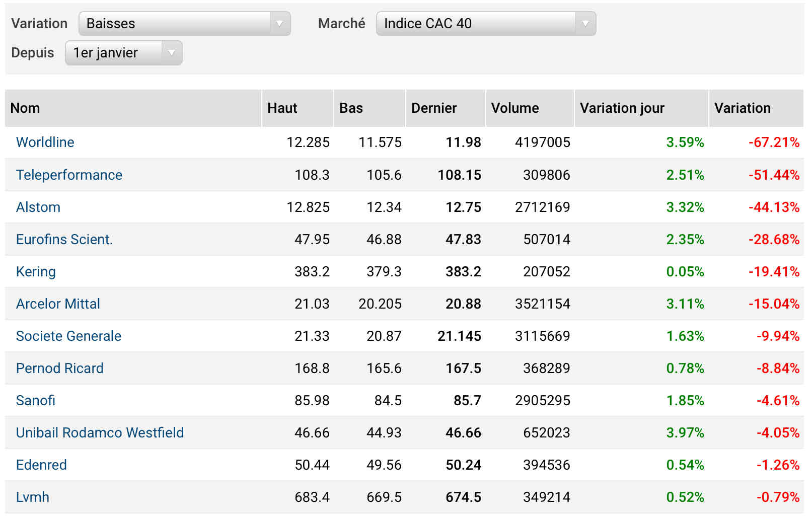The height and width of the screenshot is (517, 812).
Task: Select Societe Generale variation -9.94%
Action: point(778,336)
